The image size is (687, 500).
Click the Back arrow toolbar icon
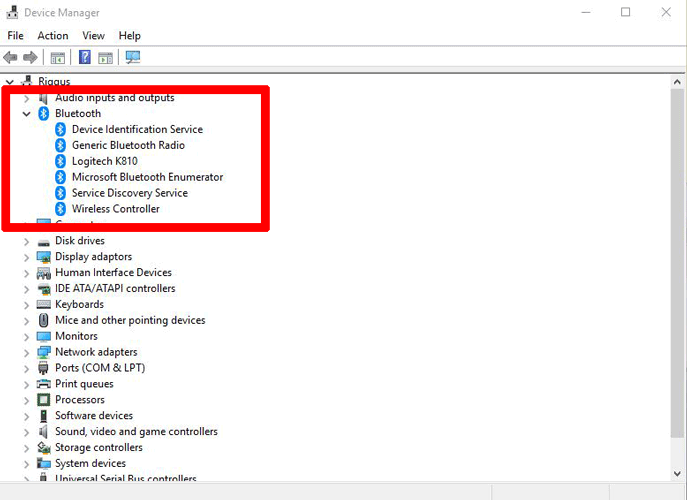[x=10, y=57]
